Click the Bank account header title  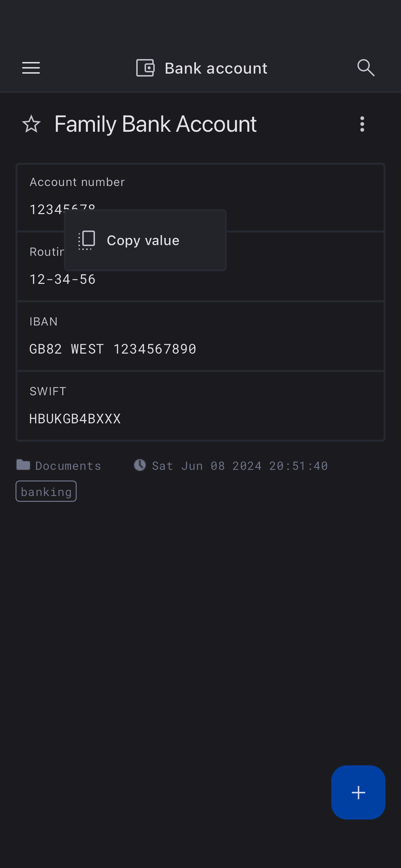point(216,68)
